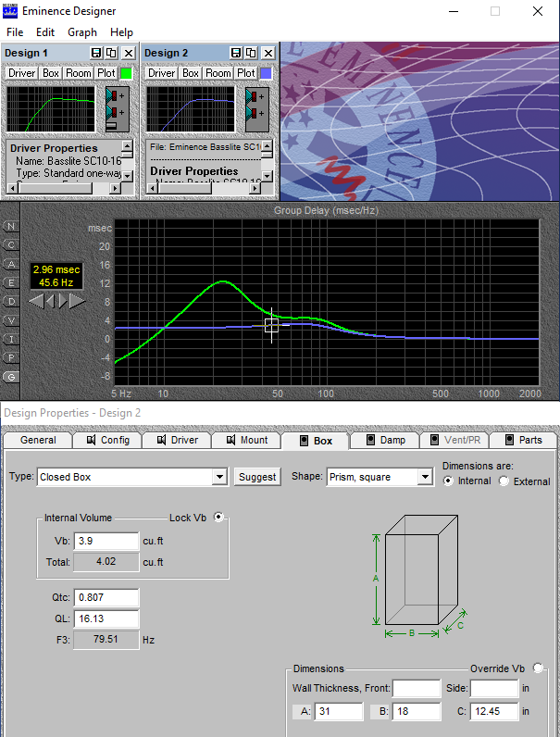The width and height of the screenshot is (560, 737).
Task: Select the V graph type button
Action: point(11,320)
